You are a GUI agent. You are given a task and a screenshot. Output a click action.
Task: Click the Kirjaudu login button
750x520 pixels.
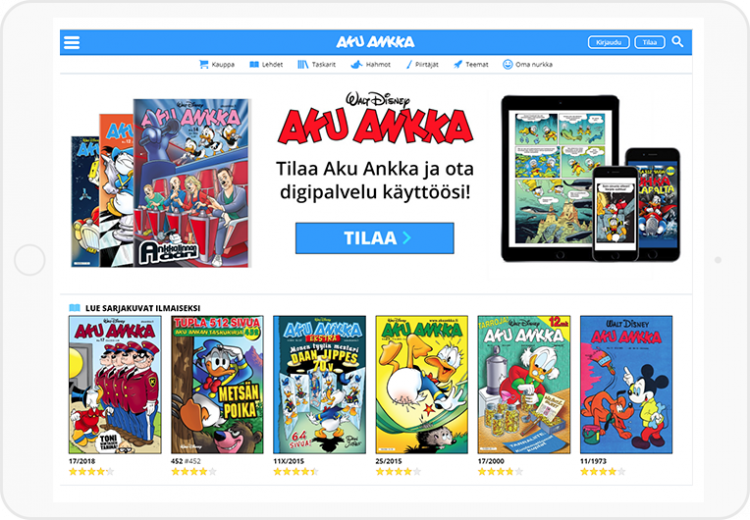pyautogui.click(x=608, y=42)
